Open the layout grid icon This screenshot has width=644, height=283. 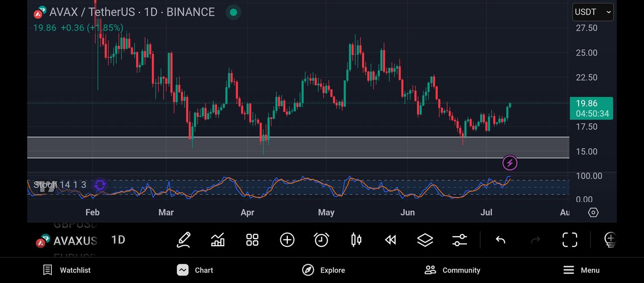point(252,240)
